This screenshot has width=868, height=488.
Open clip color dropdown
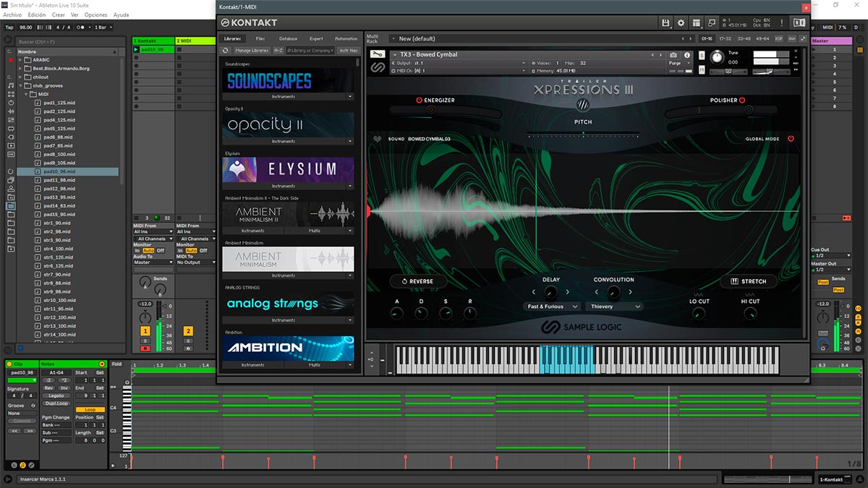[x=22, y=380]
